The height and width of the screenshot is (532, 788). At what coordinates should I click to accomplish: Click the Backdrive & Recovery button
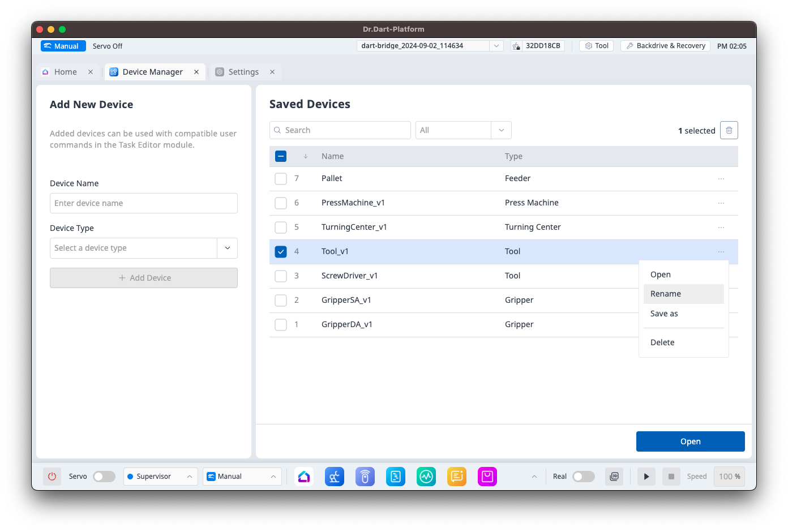(x=665, y=46)
